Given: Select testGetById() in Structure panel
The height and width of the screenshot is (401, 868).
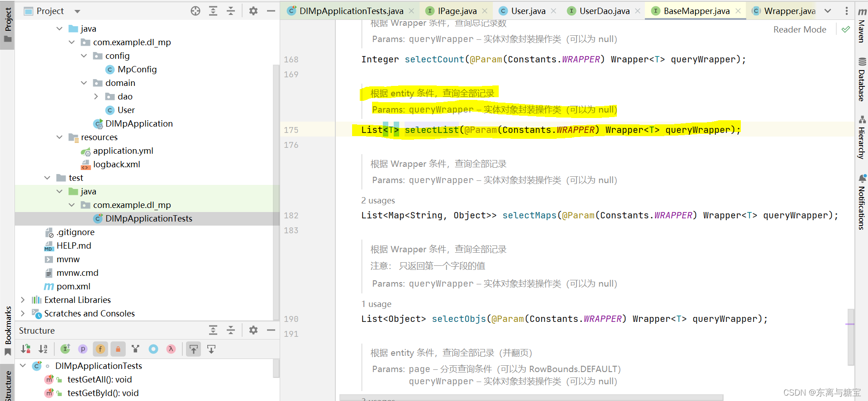Looking at the screenshot, I should click(103, 393).
